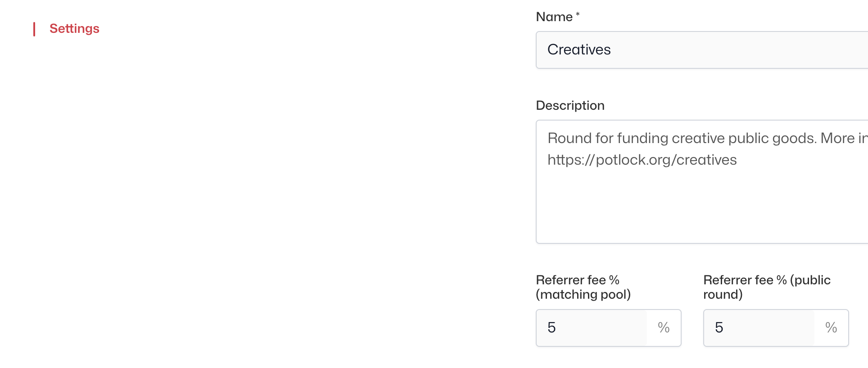Click the potlock.org/creatives URL in description
The width and height of the screenshot is (868, 368).
[642, 160]
